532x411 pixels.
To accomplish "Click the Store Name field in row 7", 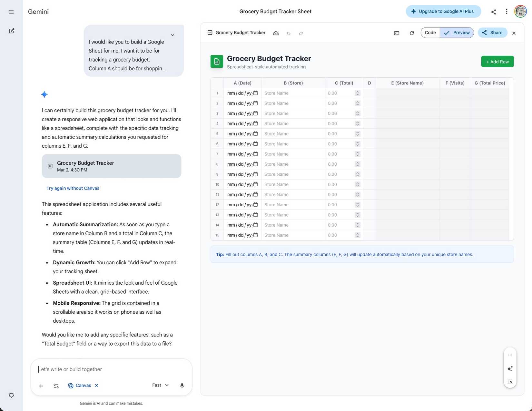I will point(293,154).
